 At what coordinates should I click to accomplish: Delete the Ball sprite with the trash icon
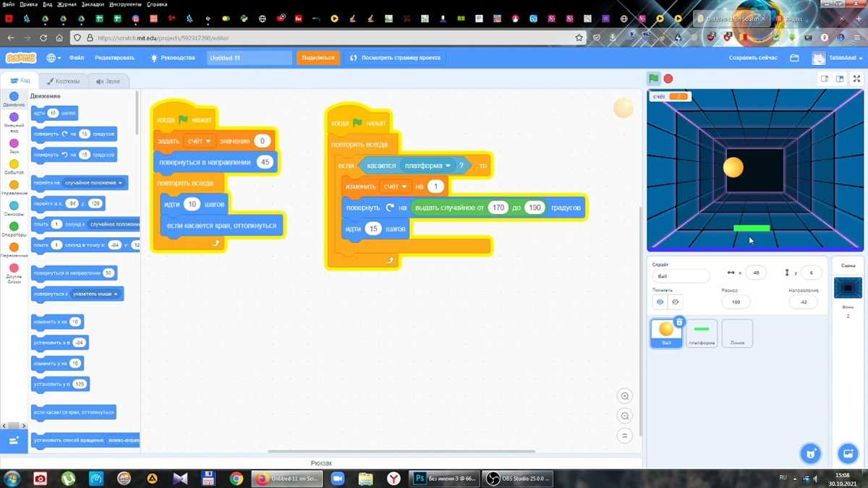tap(678, 322)
